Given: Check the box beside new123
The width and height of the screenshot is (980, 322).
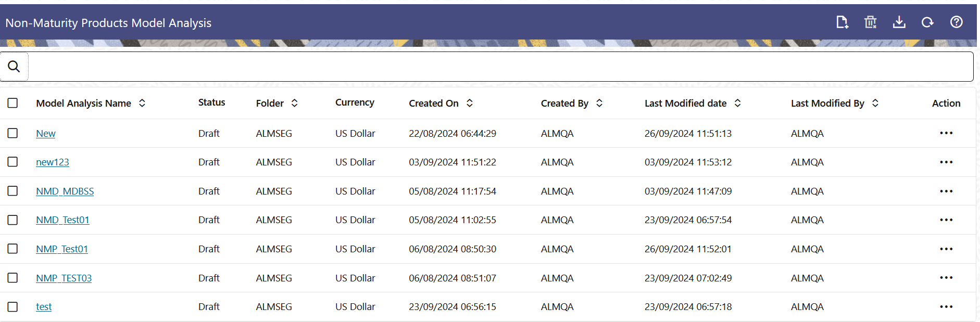Looking at the screenshot, I should tap(13, 162).
